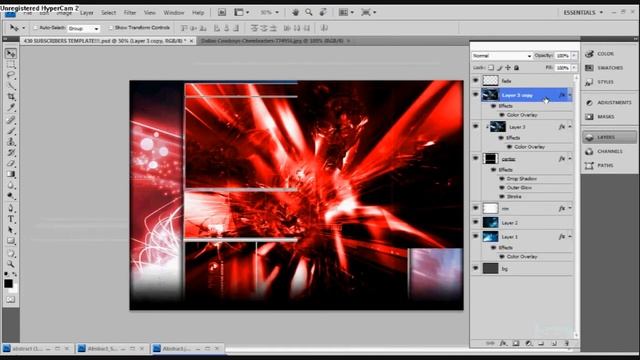This screenshot has width=640, height=360.
Task: Lock image pixels brush icon
Action: [x=500, y=68]
